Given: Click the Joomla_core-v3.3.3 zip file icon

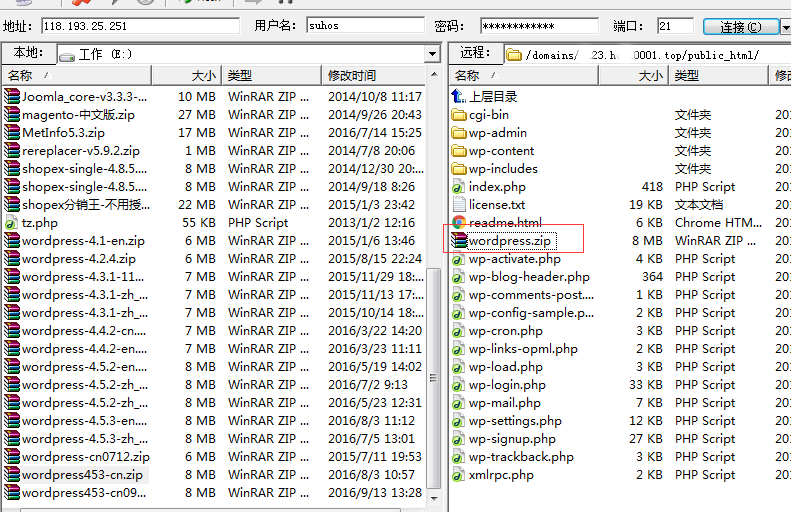Looking at the screenshot, I should tap(12, 96).
